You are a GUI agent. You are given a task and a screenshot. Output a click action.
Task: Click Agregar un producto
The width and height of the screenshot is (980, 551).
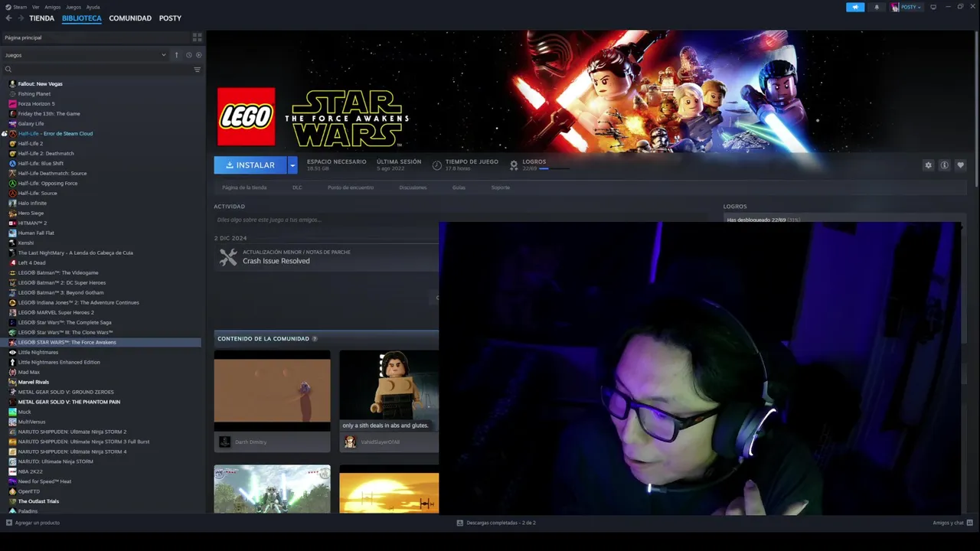coord(32,523)
